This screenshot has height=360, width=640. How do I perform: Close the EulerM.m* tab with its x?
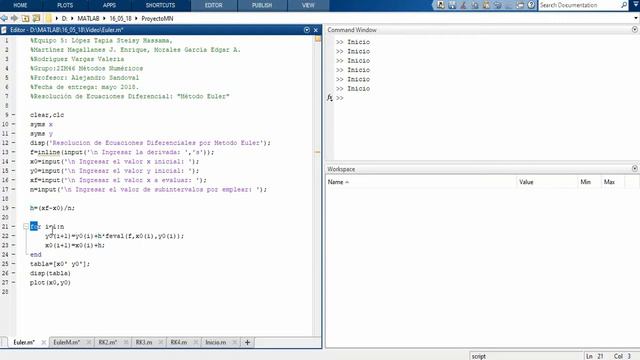88,342
